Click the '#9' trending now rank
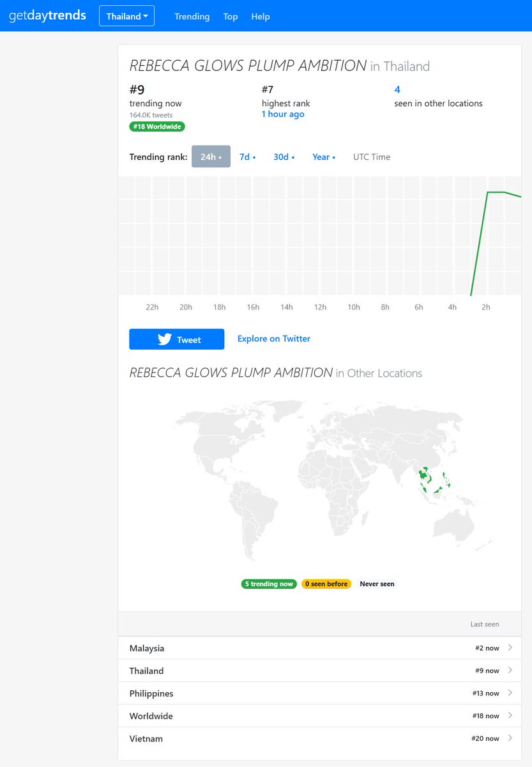This screenshot has width=532, height=767. tap(137, 89)
